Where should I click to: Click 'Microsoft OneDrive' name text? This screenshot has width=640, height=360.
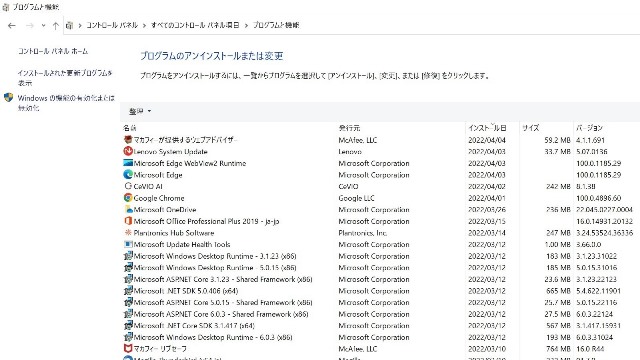pos(165,209)
